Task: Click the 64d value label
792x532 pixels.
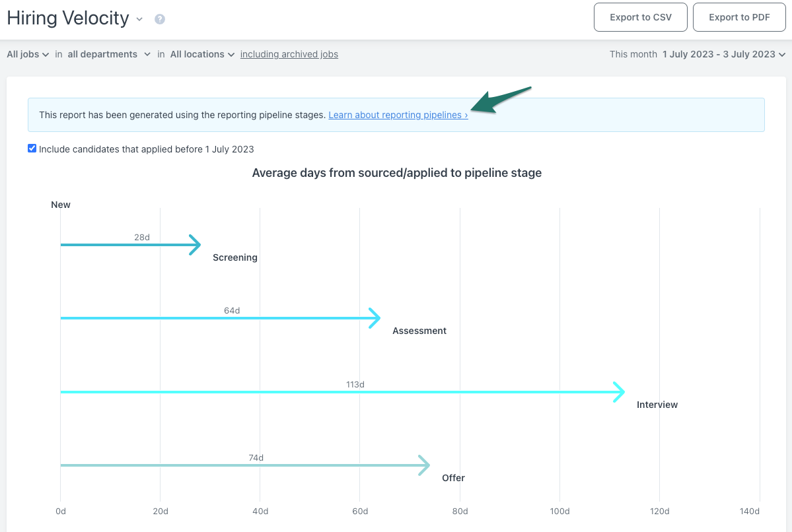Action: point(232,311)
